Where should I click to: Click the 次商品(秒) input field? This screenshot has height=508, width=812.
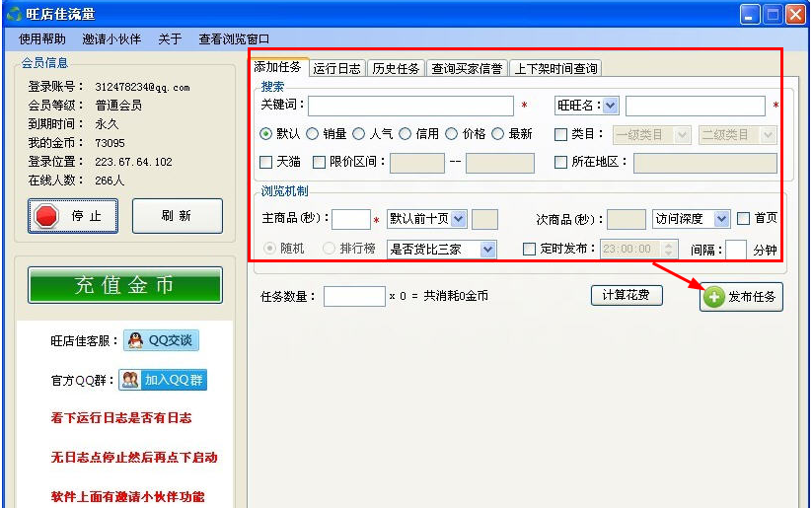pos(627,219)
